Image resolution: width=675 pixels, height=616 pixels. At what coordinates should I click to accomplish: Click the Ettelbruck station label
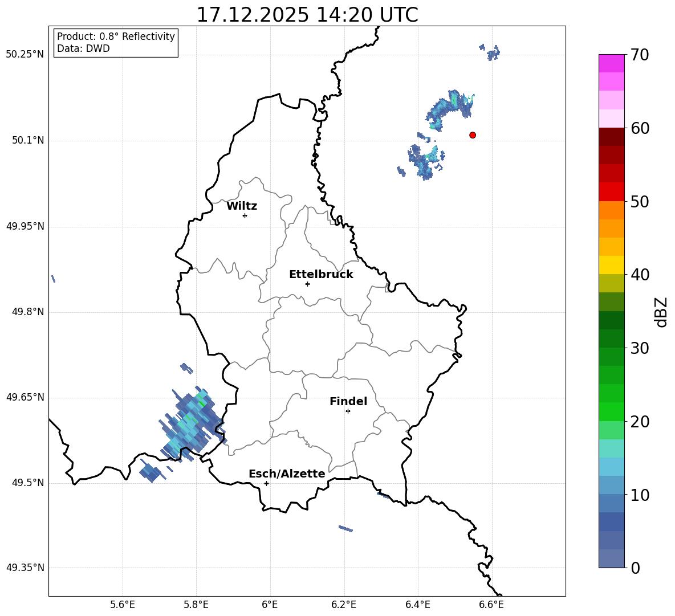point(321,275)
